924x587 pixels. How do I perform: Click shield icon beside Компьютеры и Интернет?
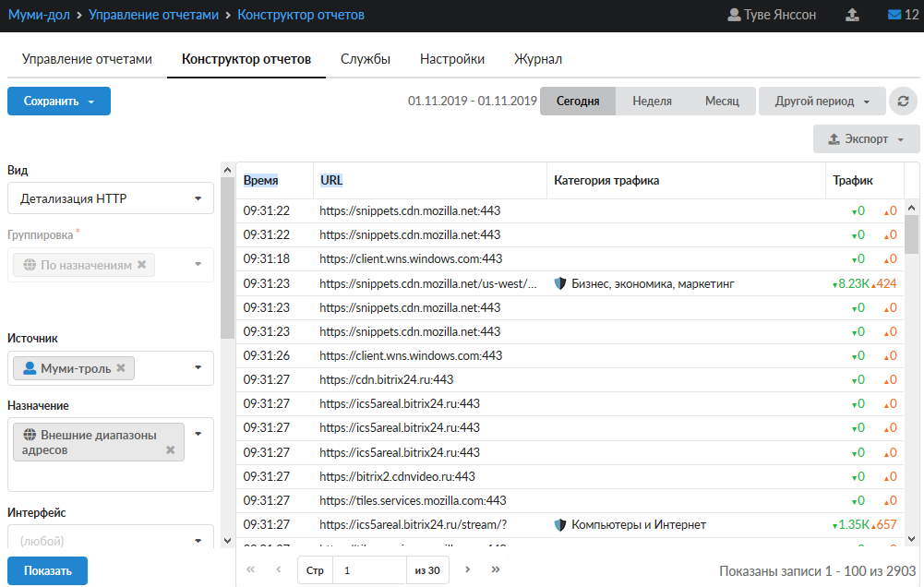[559, 524]
